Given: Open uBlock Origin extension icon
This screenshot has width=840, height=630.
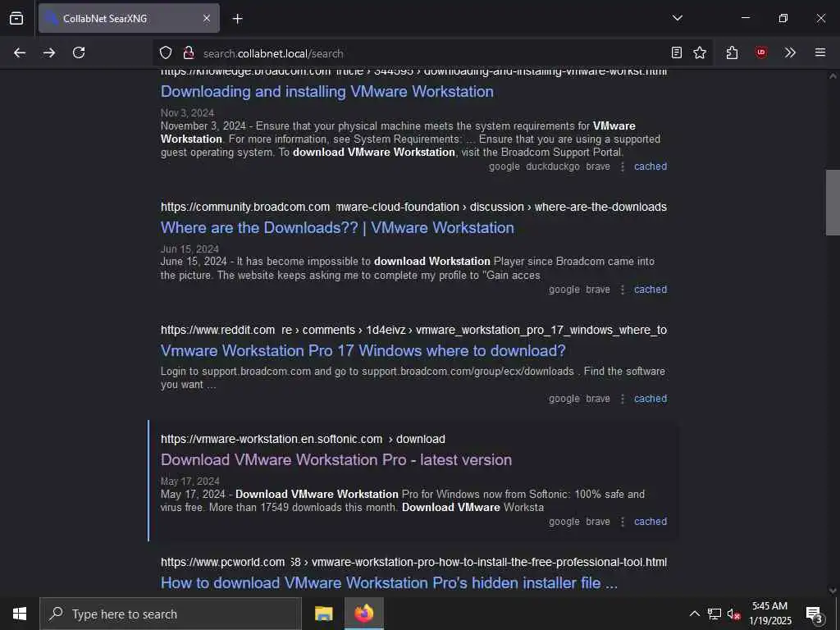Looking at the screenshot, I should (x=761, y=52).
